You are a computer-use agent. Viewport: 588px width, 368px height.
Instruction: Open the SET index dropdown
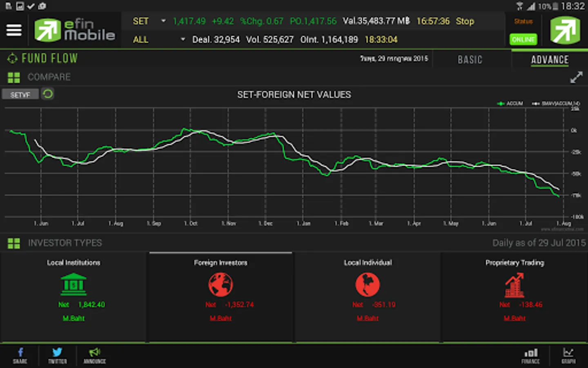[149, 21]
